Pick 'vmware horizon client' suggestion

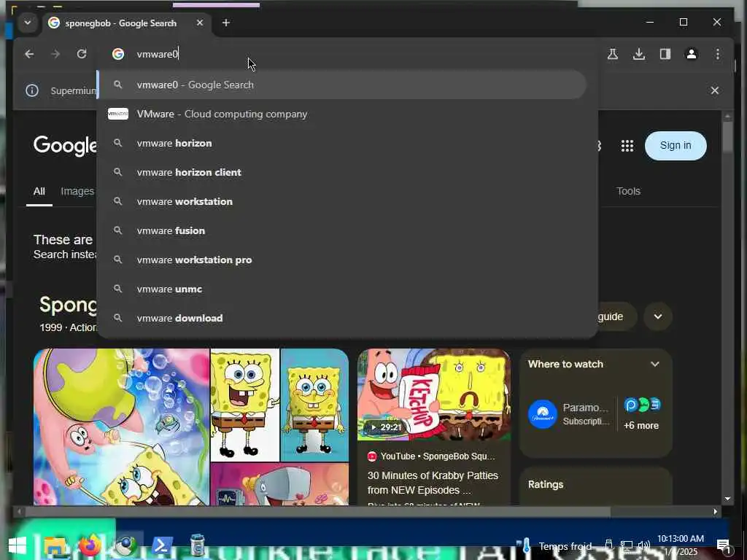click(x=342, y=172)
